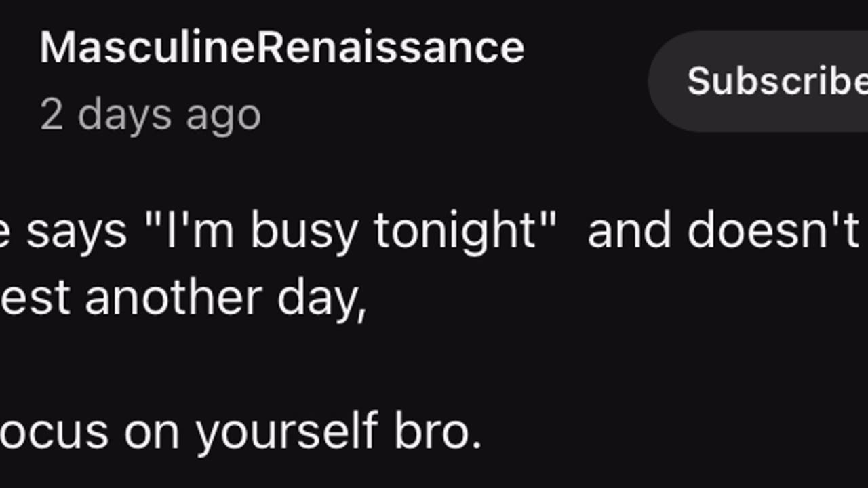Click the quoted "I'm busy tonight" text
This screenshot has height=488, width=868.
click(351, 230)
